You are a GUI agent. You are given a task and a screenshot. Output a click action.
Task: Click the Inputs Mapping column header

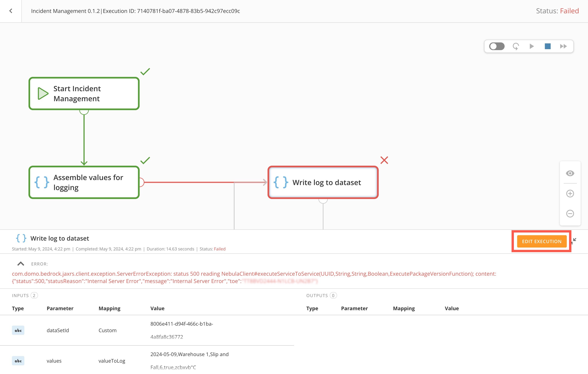click(x=109, y=308)
